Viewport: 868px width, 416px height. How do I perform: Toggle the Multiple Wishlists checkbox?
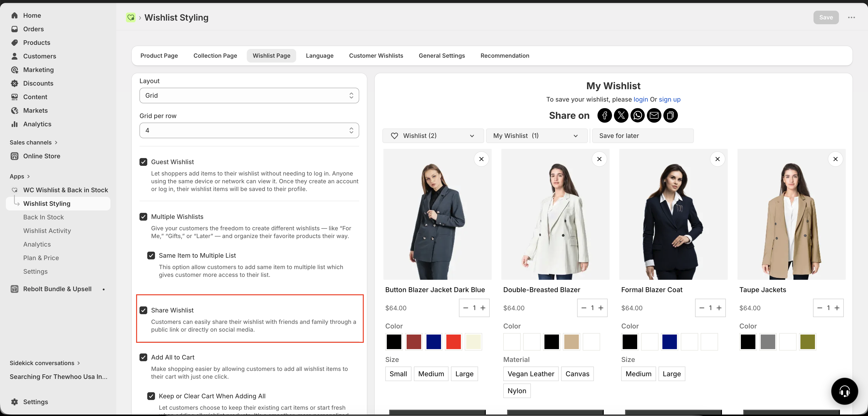143,217
